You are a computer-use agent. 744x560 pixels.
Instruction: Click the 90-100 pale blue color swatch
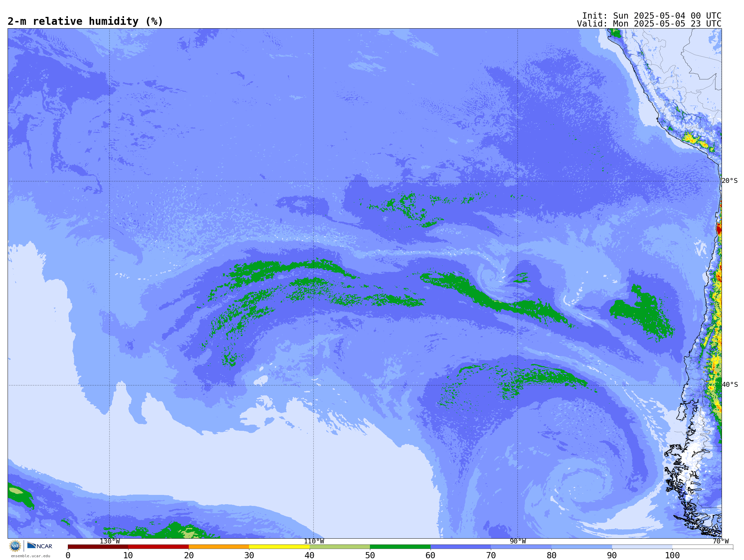click(642, 547)
